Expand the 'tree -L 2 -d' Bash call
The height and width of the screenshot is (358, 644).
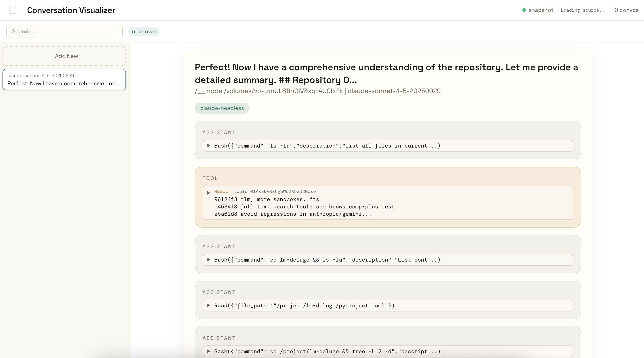209,351
